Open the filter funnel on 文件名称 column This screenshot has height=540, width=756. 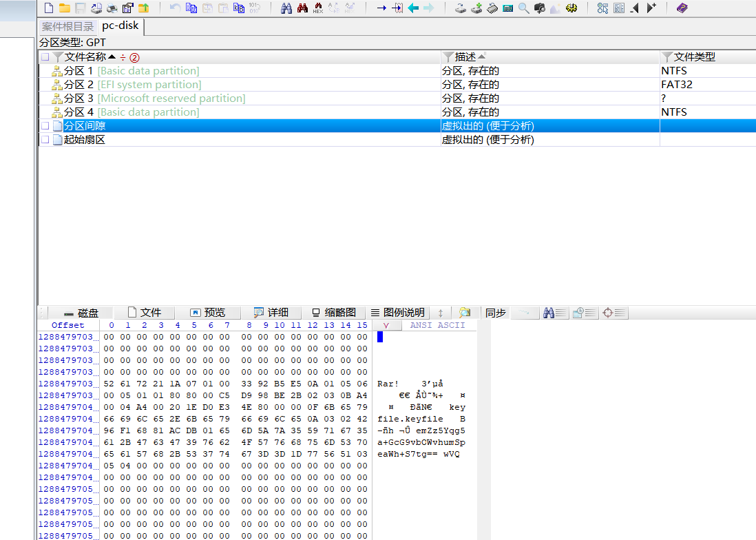click(x=58, y=57)
